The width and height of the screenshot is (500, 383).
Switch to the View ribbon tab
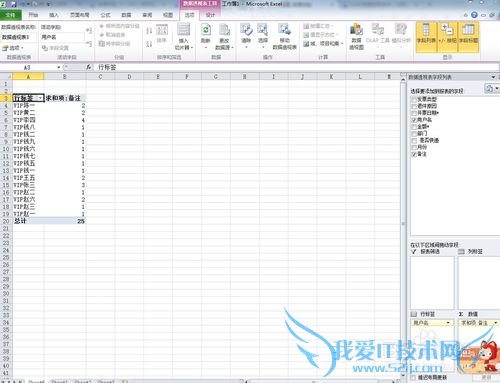(168, 15)
